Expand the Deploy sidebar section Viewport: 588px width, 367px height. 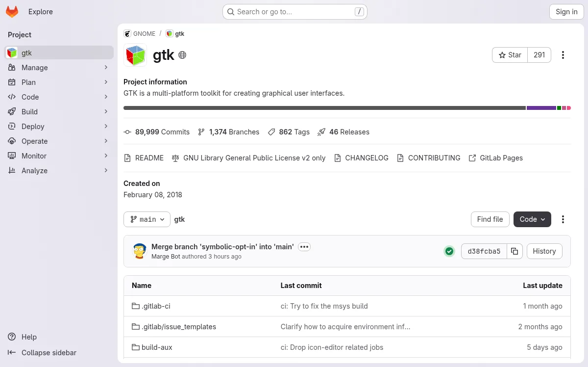(106, 127)
